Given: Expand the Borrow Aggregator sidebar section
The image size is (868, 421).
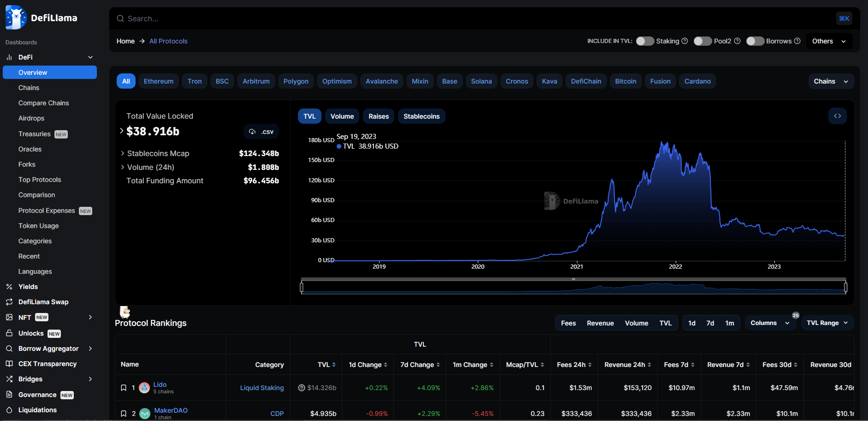Looking at the screenshot, I should click(x=90, y=349).
